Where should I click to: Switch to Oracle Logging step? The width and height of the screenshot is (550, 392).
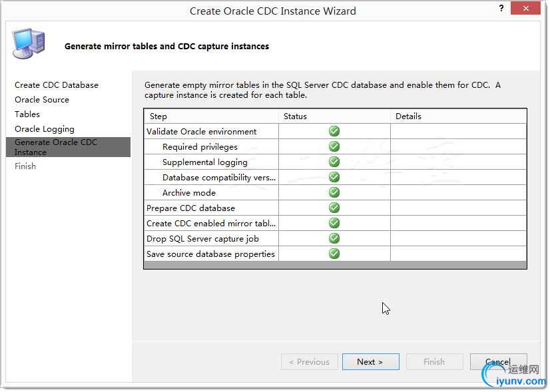coord(45,129)
